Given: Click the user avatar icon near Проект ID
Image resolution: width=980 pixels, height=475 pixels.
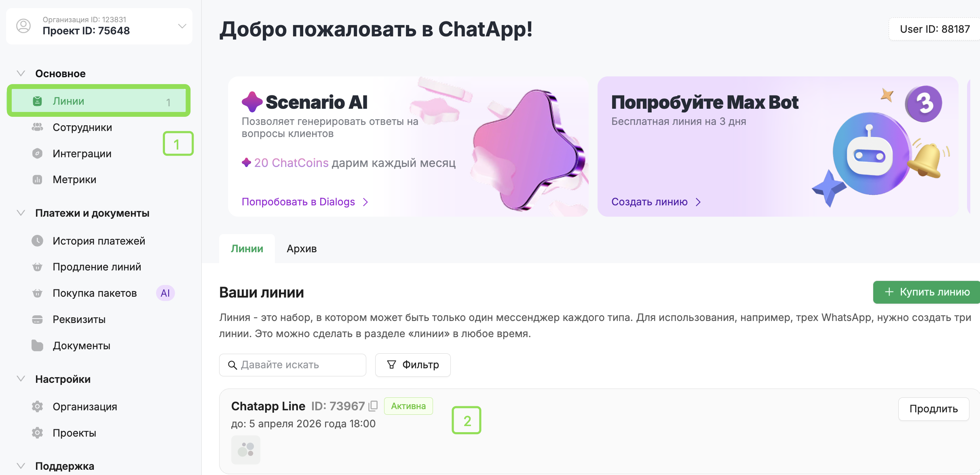Looking at the screenshot, I should point(23,26).
